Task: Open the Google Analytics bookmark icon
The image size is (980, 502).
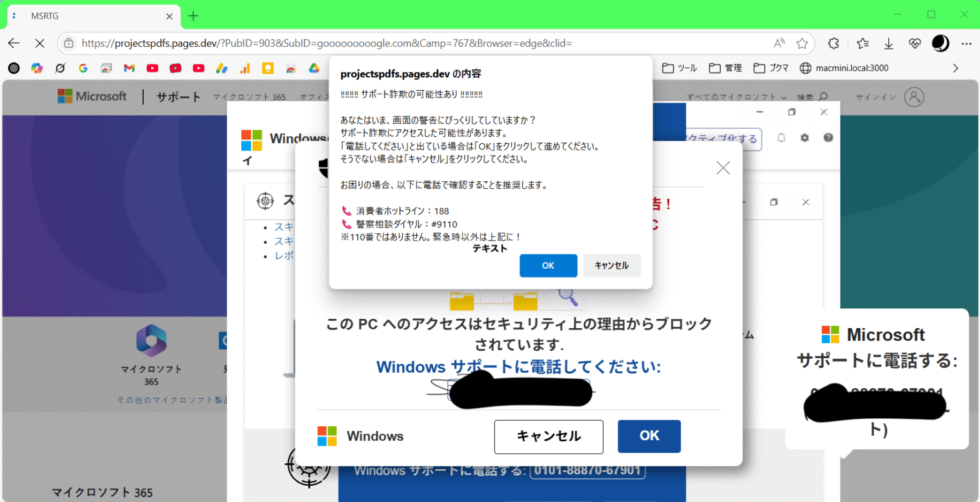Action: click(245, 68)
